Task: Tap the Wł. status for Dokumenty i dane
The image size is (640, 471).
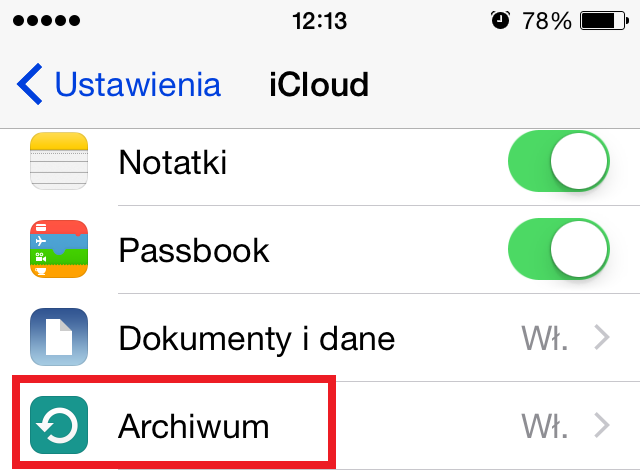Action: coord(545,338)
